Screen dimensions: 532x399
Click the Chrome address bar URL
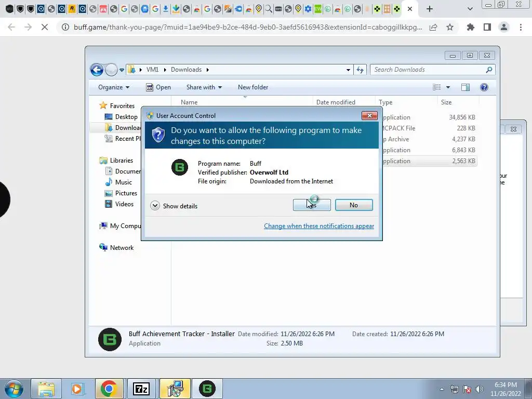248,27
